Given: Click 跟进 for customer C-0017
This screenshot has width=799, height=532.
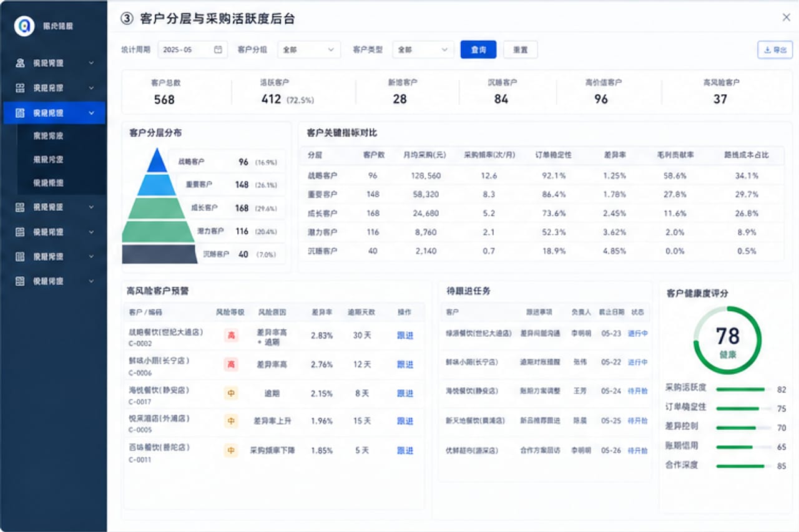Looking at the screenshot, I should 405,394.
